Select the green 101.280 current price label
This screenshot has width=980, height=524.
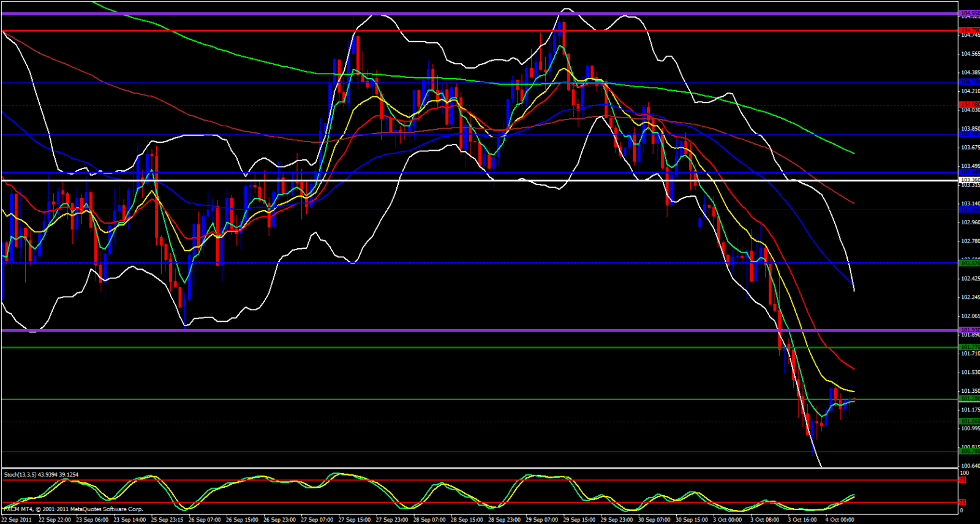click(x=969, y=399)
